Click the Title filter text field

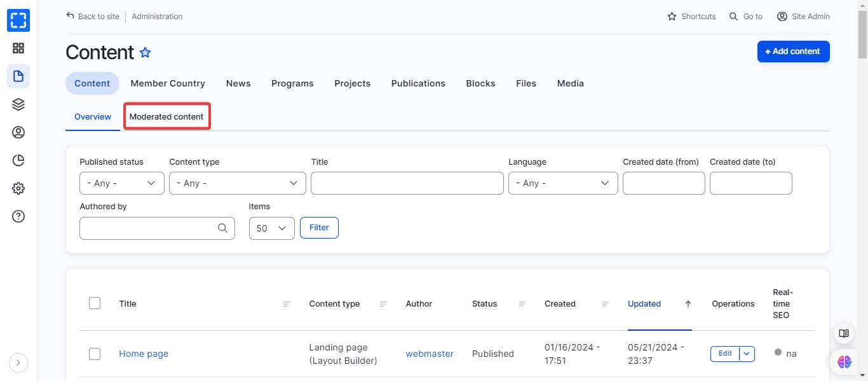point(407,183)
